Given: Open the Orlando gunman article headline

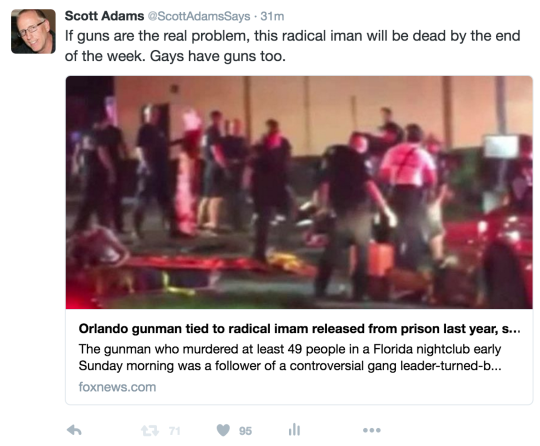Looking at the screenshot, I should pyautogui.click(x=299, y=329).
